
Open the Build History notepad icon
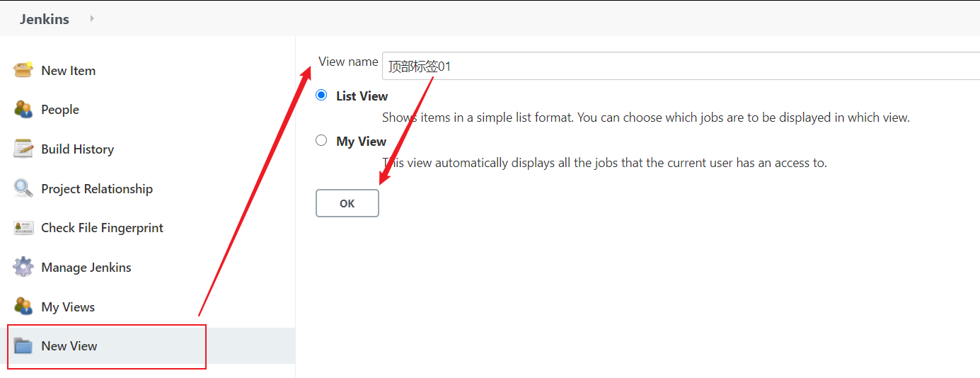(23, 149)
